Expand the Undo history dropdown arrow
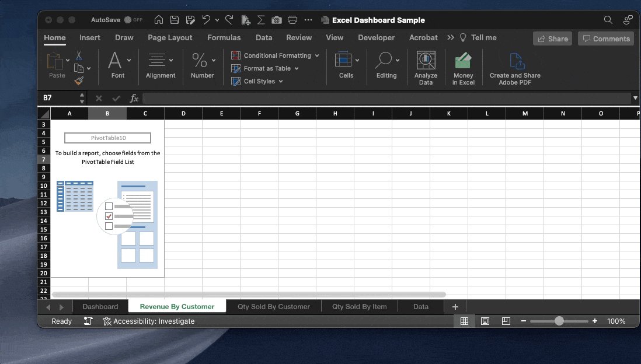Viewport: 641px width, 364px height. [x=217, y=19]
